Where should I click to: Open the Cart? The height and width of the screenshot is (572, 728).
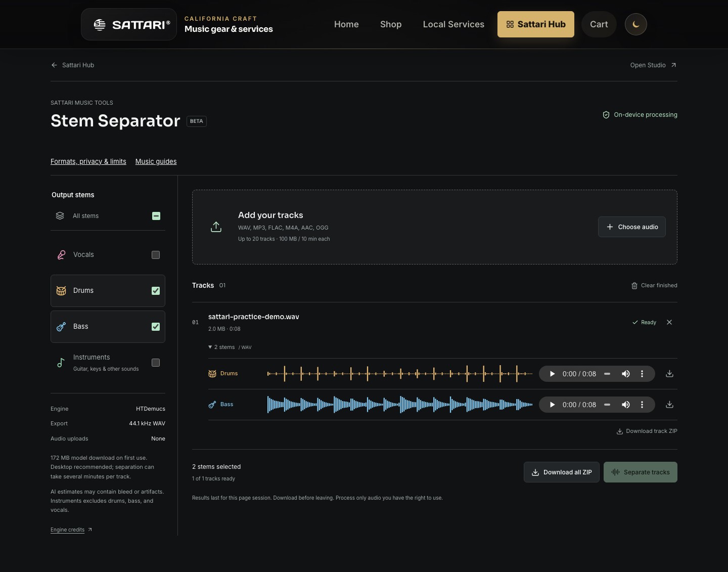pyautogui.click(x=599, y=24)
